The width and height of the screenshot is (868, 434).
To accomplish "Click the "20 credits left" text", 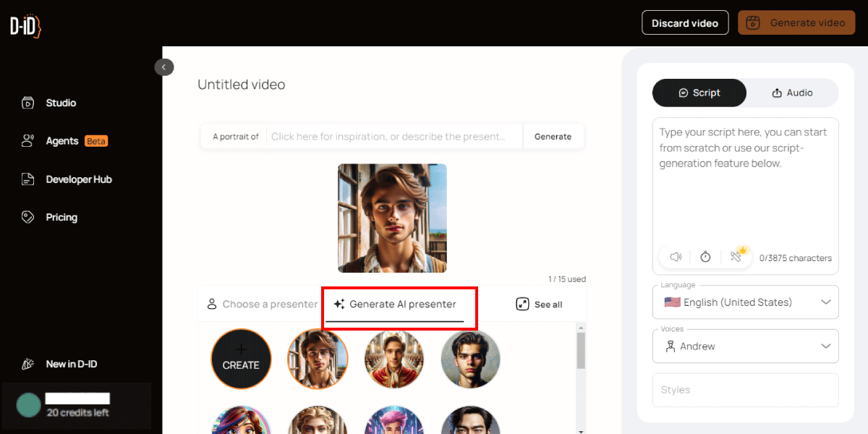I will click(x=78, y=413).
